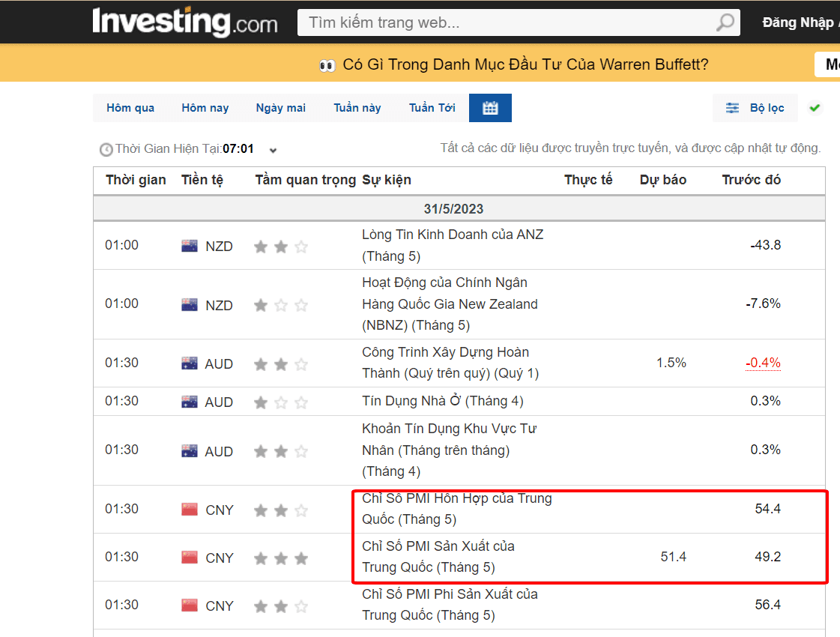The image size is (840, 637).
Task: Select the Hôm nay tab
Action: point(205,108)
